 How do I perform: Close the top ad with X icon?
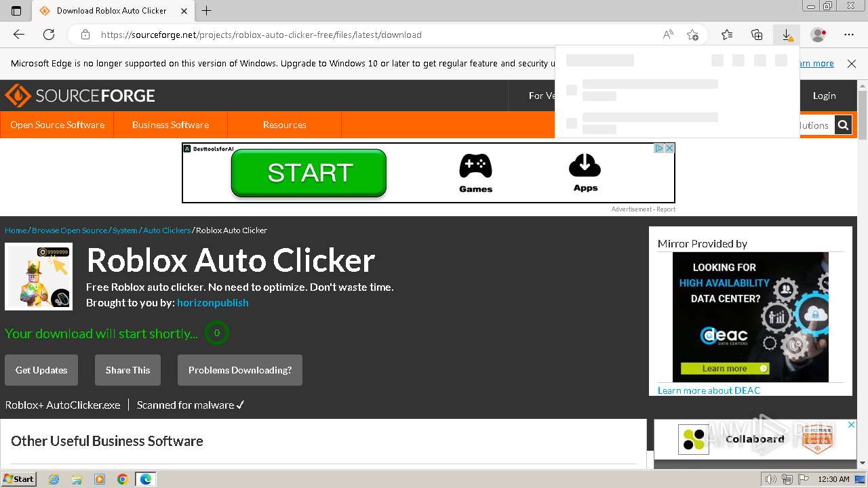pos(669,148)
